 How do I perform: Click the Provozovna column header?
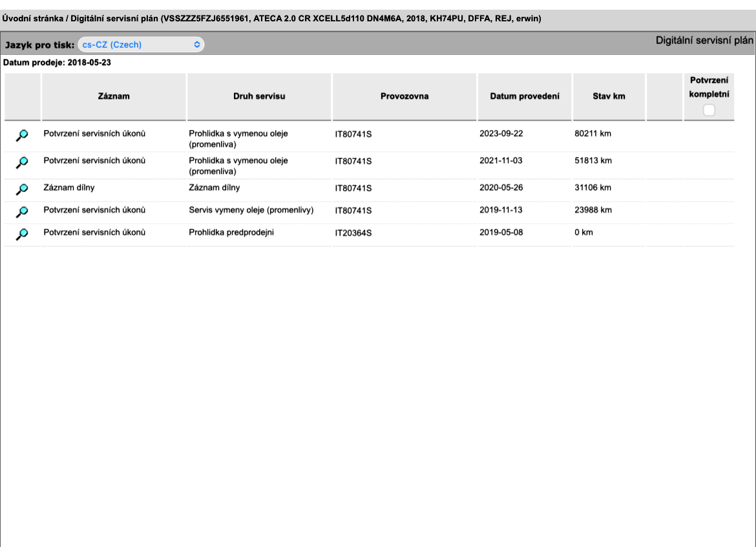pos(404,96)
